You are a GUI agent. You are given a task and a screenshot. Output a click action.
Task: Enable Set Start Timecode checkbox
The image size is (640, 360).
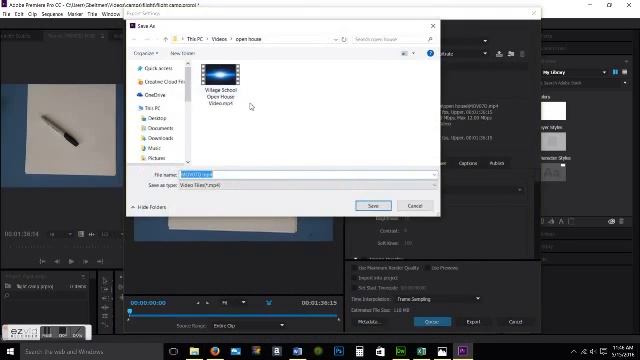tap(354, 288)
